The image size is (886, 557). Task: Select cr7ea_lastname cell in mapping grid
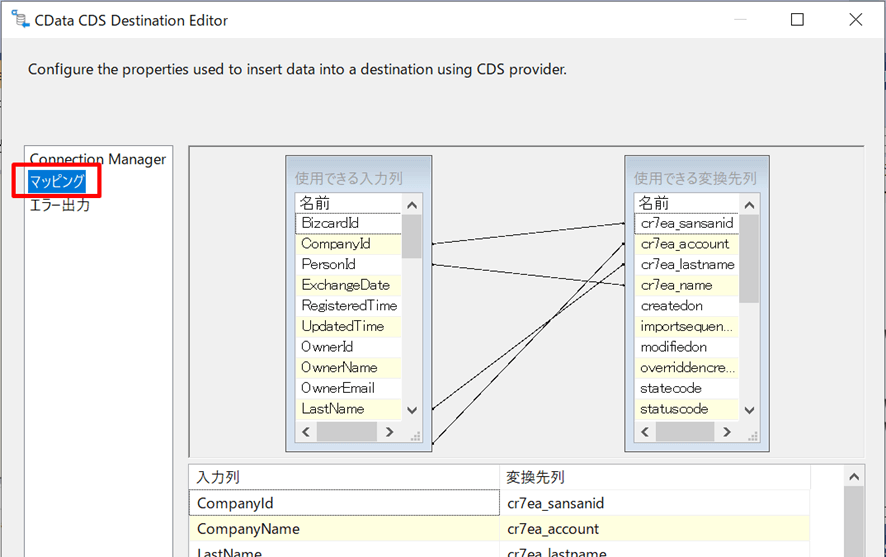pyautogui.click(x=655, y=550)
